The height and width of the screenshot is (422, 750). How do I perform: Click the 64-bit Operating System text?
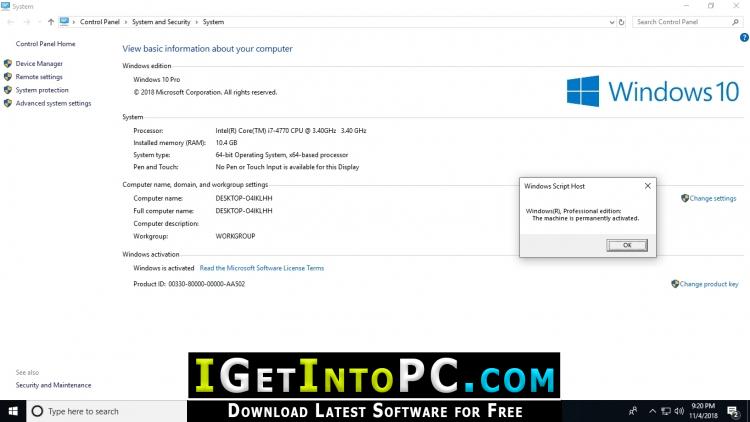pos(282,155)
